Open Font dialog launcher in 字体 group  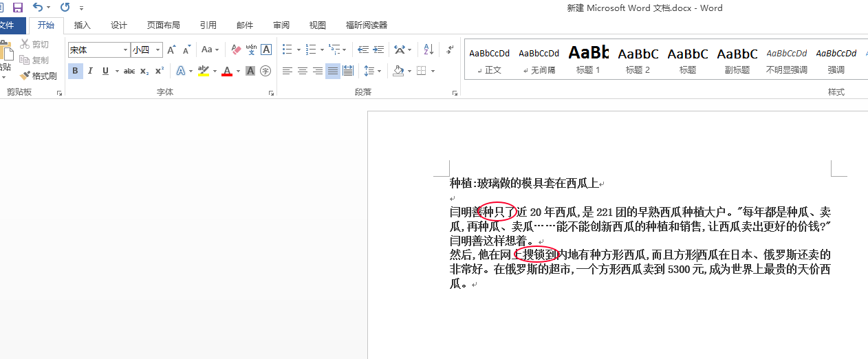271,92
